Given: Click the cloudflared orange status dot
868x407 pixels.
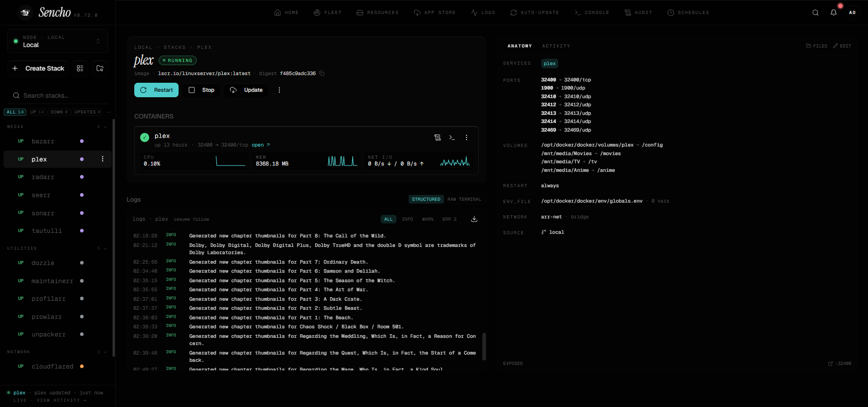Looking at the screenshot, I should click(x=82, y=366).
